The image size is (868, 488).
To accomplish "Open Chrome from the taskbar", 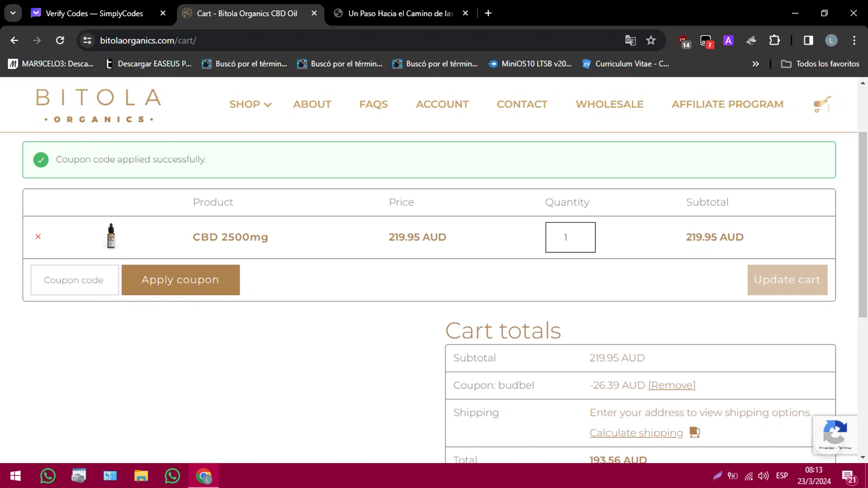I will (204, 476).
